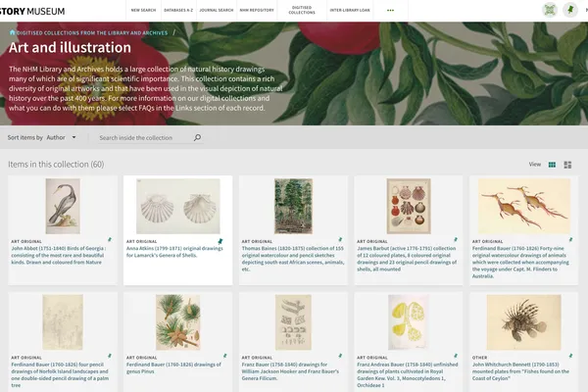Open the three-dots more menu in navigation
588x392 pixels.
tap(390, 11)
